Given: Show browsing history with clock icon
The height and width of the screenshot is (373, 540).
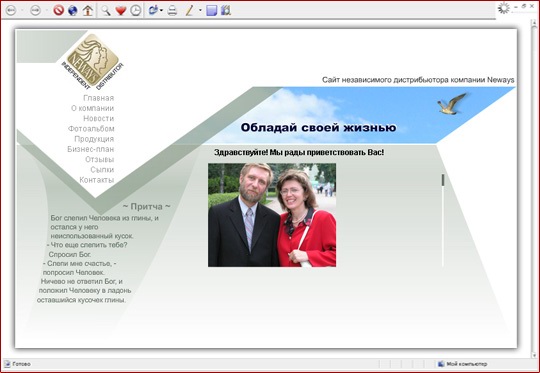Looking at the screenshot, I should tap(136, 10).
